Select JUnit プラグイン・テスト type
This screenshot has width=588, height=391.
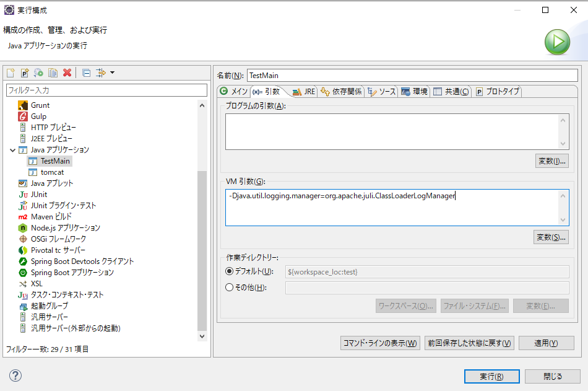coord(63,206)
